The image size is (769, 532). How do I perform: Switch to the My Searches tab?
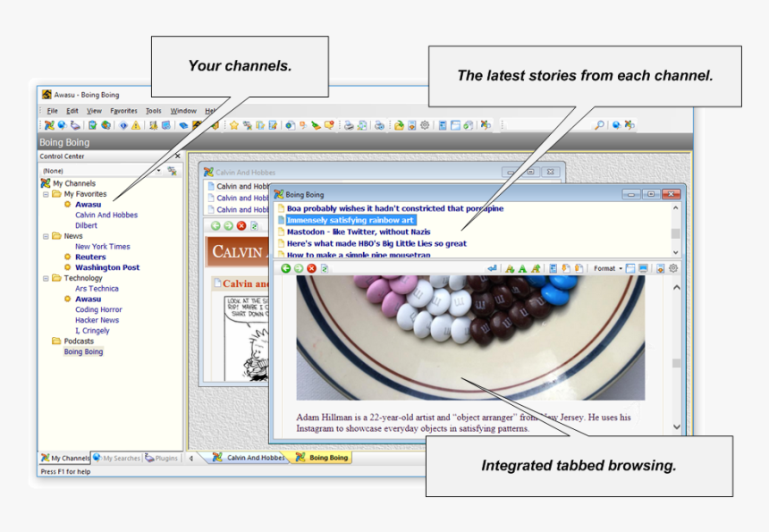117,458
